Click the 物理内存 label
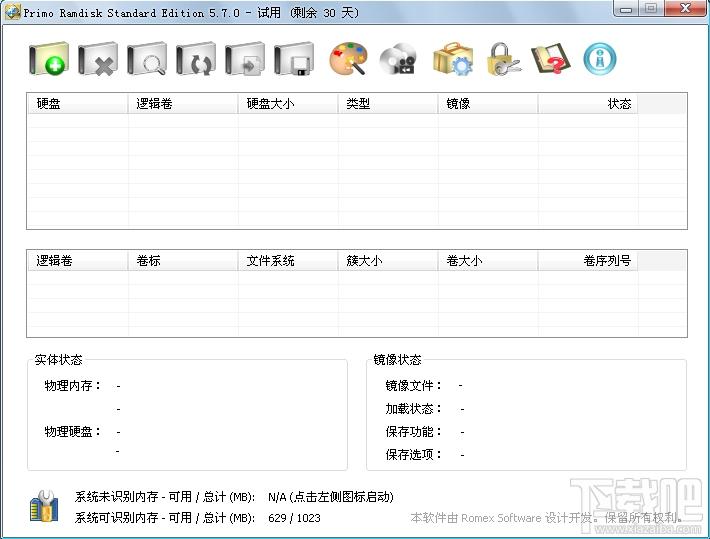The width and height of the screenshot is (710, 539). tap(72, 386)
